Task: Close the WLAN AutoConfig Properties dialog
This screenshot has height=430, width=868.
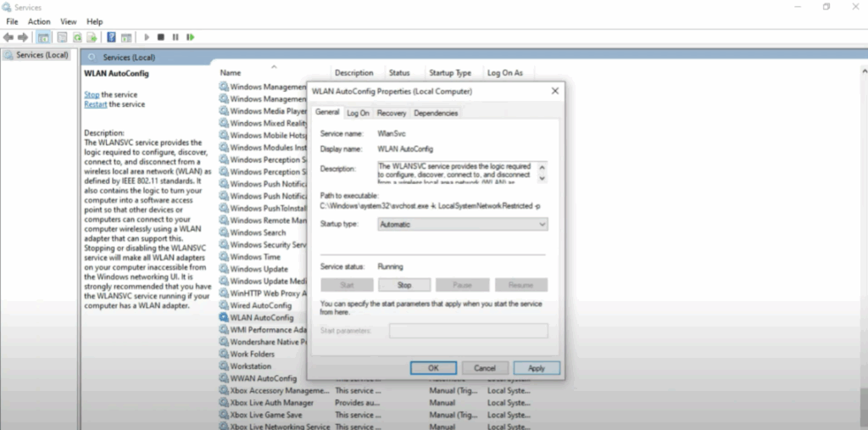Action: pos(554,91)
